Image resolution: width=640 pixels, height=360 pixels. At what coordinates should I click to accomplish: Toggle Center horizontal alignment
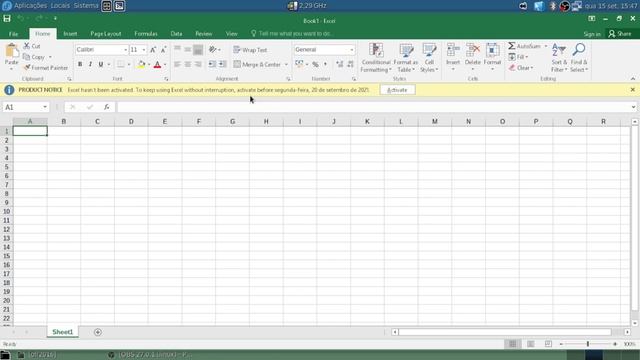pos(188,64)
